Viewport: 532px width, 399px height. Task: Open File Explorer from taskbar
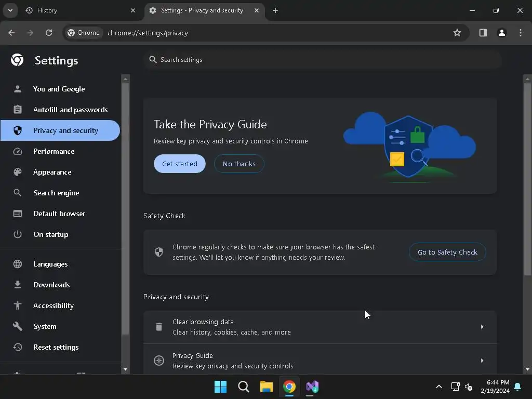267,387
